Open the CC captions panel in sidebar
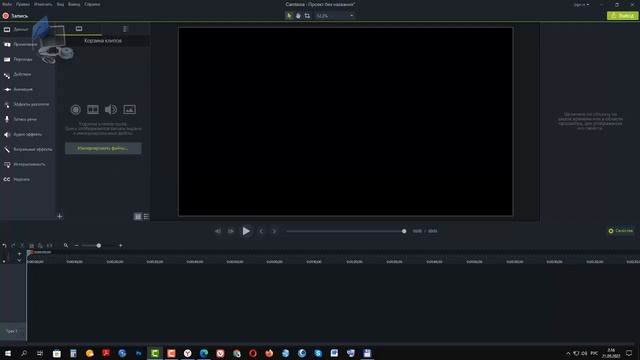The height and width of the screenshot is (360, 640). pyautogui.click(x=17, y=179)
